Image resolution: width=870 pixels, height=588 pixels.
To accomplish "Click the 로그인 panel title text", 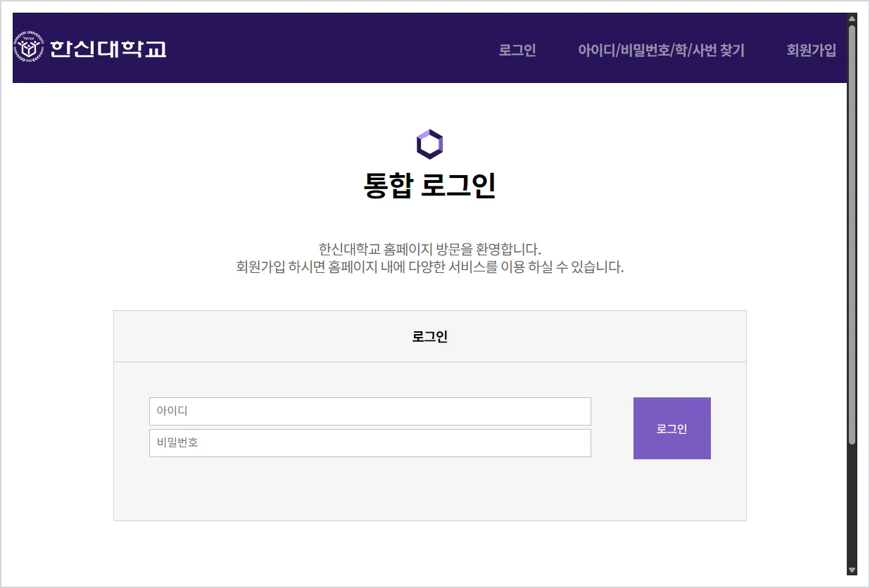I will 430,336.
